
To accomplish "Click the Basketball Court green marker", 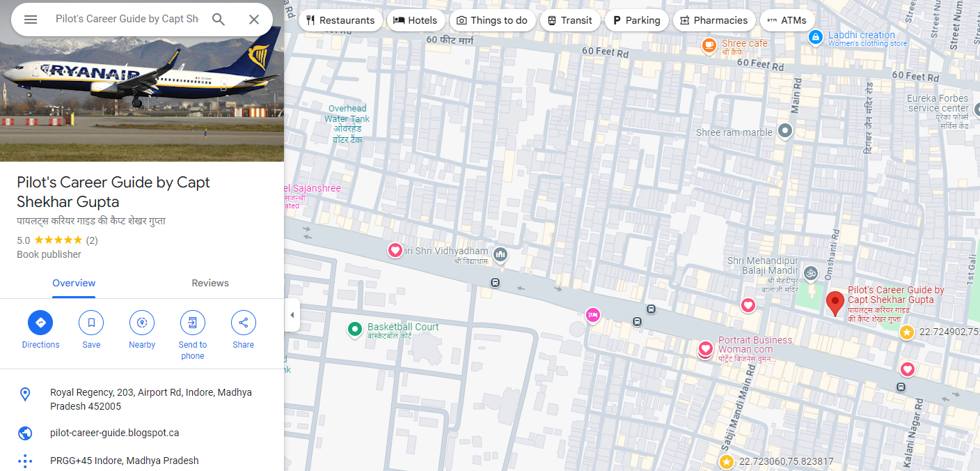I will (x=355, y=328).
